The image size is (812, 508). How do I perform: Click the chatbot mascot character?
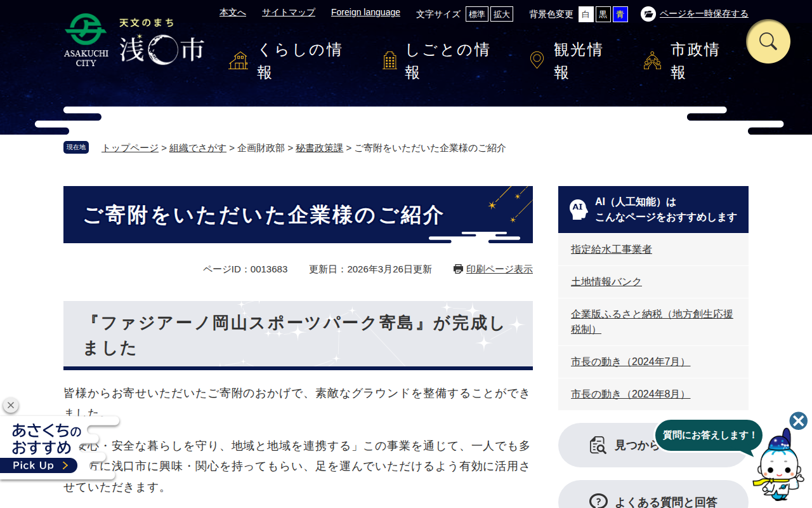pos(778,465)
